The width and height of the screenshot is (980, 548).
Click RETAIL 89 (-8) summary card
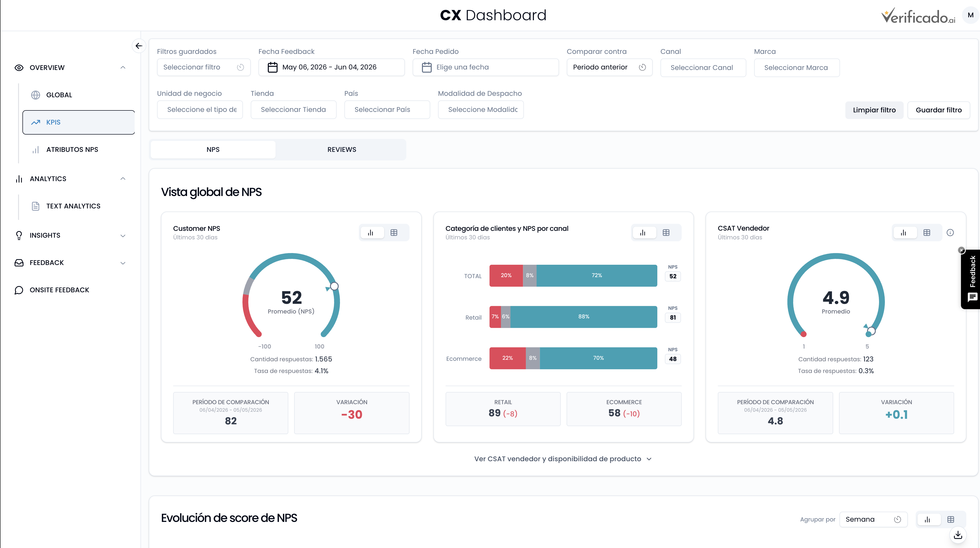click(x=503, y=409)
